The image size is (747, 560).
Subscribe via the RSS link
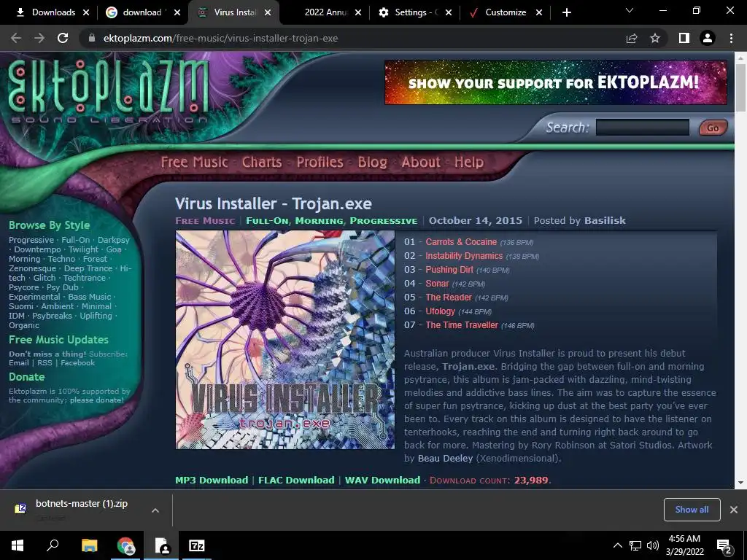pyautogui.click(x=44, y=363)
